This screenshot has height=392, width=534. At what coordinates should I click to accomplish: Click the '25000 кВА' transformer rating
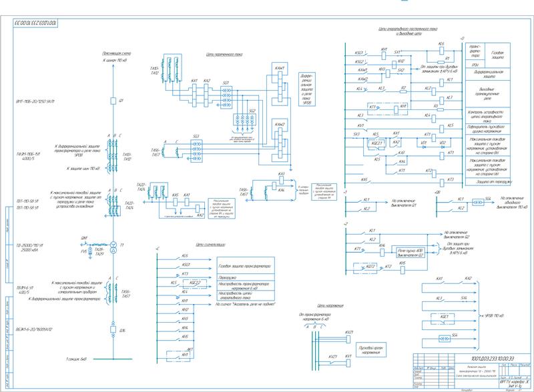[x=29, y=250]
